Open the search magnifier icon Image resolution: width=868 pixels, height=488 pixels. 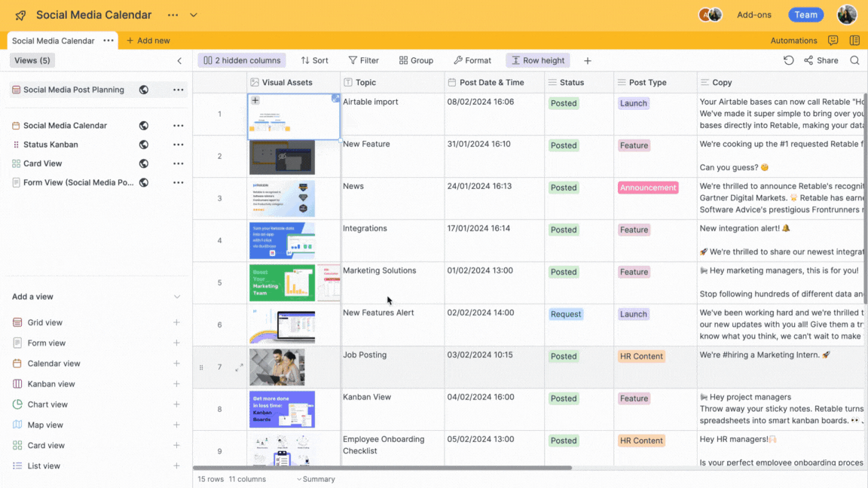854,60
